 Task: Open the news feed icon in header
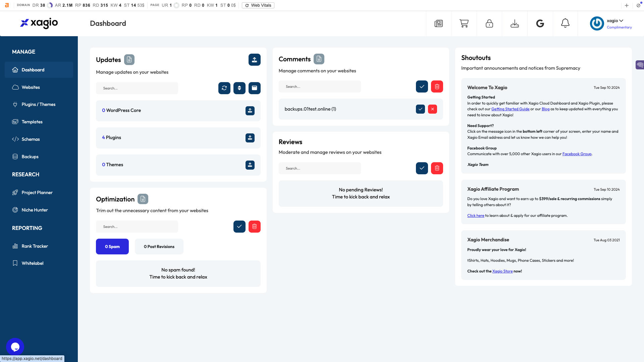(x=438, y=23)
